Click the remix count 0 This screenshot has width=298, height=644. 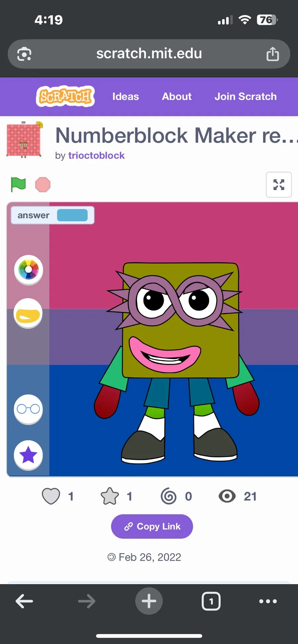(x=188, y=496)
